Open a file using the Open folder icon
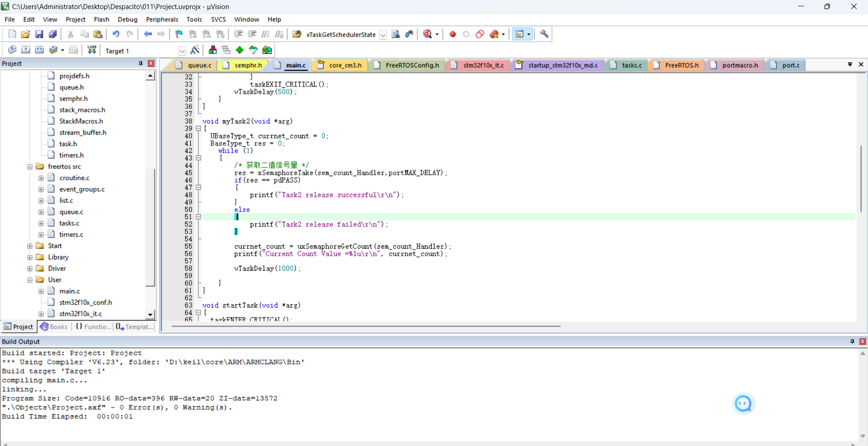 coord(26,34)
